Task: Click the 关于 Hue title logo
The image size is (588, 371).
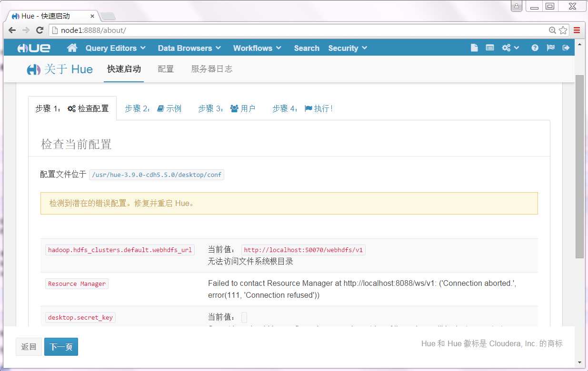Action: pyautogui.click(x=60, y=69)
